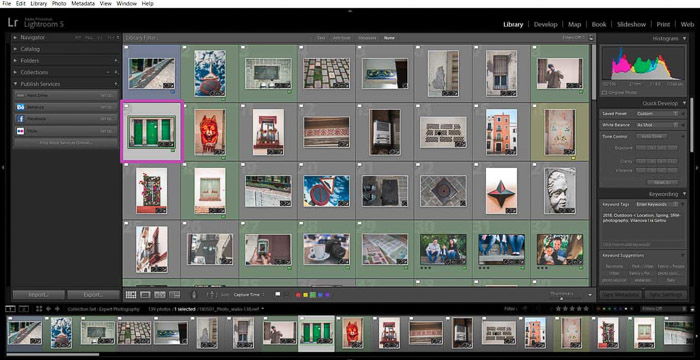
Task: Switch to the Slideshow module
Action: coord(631,25)
